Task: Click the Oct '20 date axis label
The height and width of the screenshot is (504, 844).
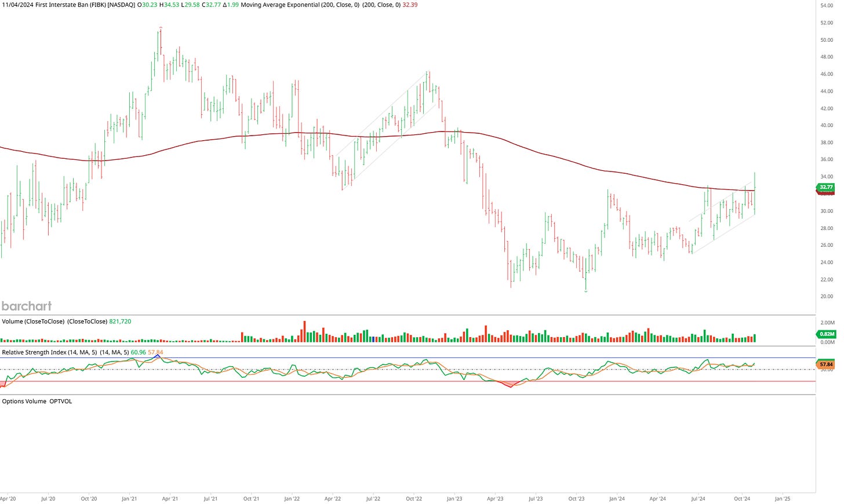Action: (x=89, y=498)
